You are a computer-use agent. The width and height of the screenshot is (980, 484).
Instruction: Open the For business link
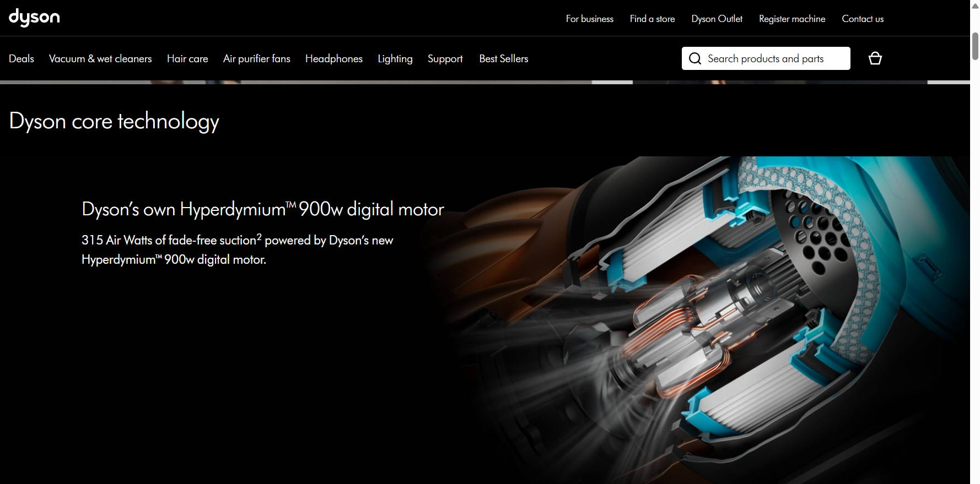(589, 19)
